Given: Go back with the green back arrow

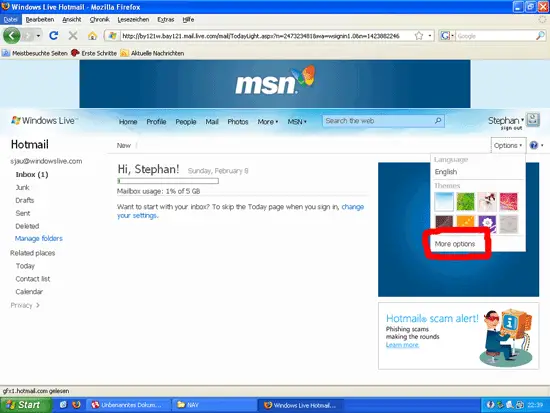Looking at the screenshot, I should click(11, 35).
